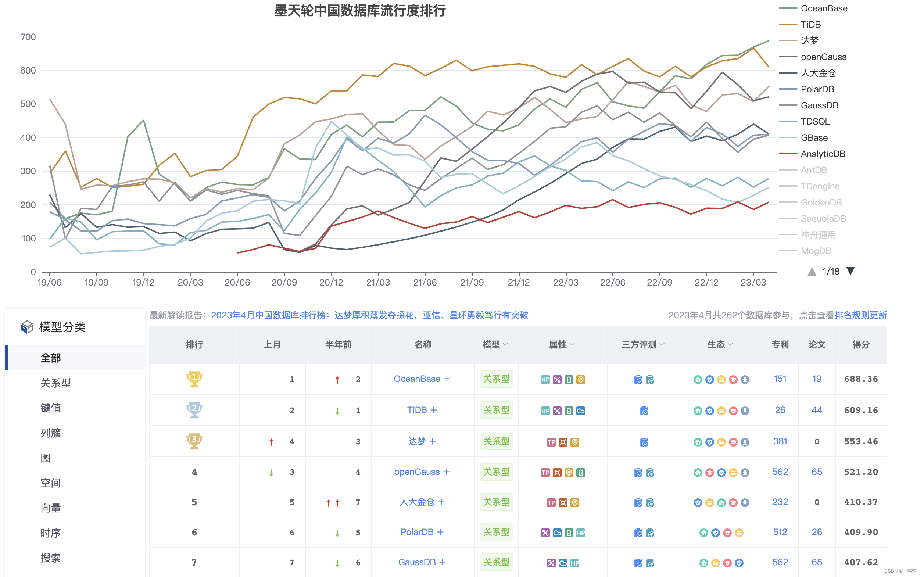Click the cube icon beside 模型分类
Screen dimensions: 924x577
tap(27, 327)
